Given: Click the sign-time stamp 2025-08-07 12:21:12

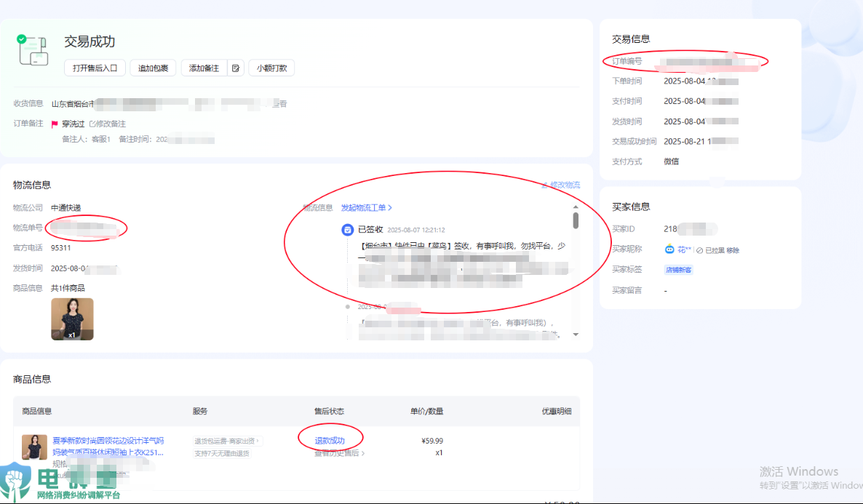Looking at the screenshot, I should pos(416,230).
